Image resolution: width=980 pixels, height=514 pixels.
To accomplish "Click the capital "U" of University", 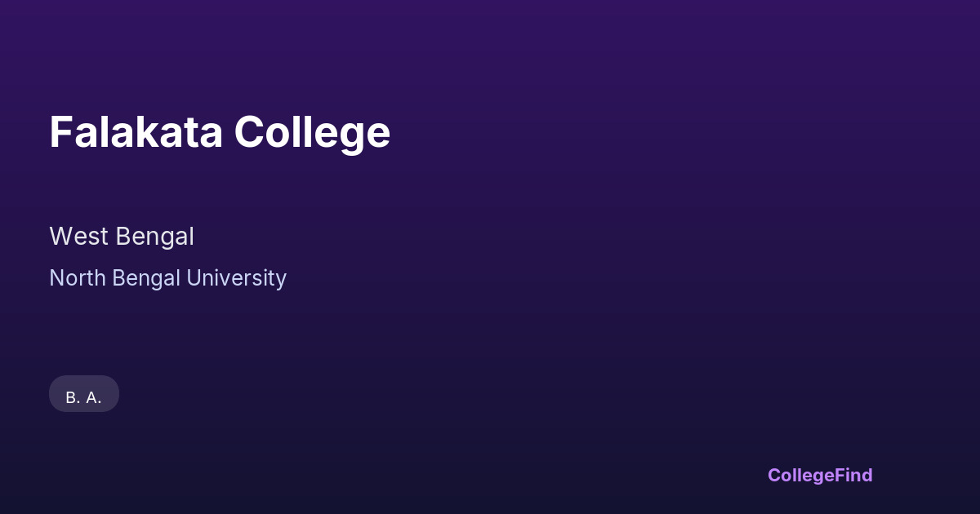I will pos(194,278).
